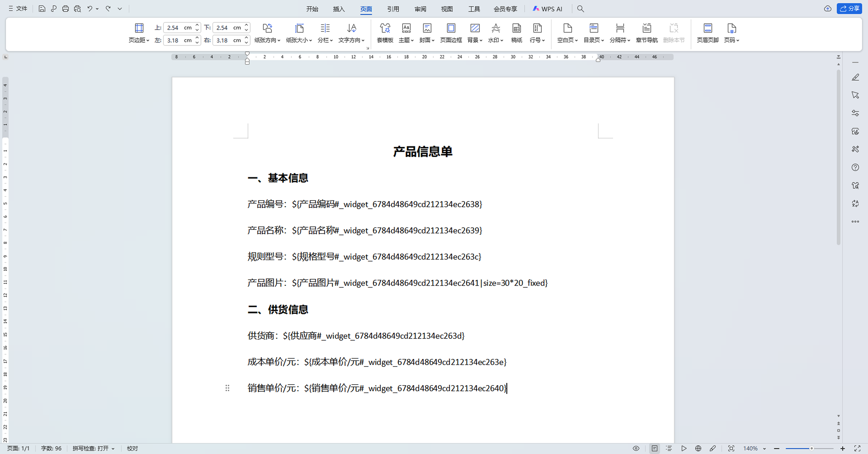Open the search magnifier icon
The height and width of the screenshot is (454, 868).
click(x=580, y=9)
